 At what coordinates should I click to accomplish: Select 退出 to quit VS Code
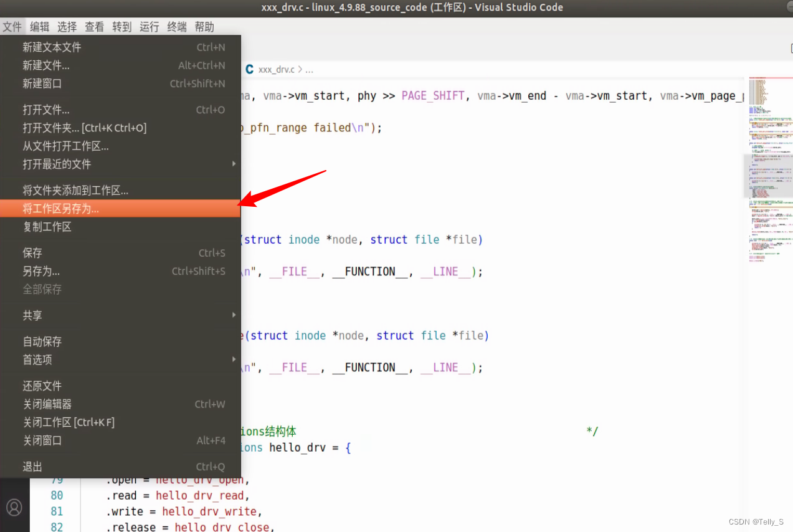tap(120, 467)
